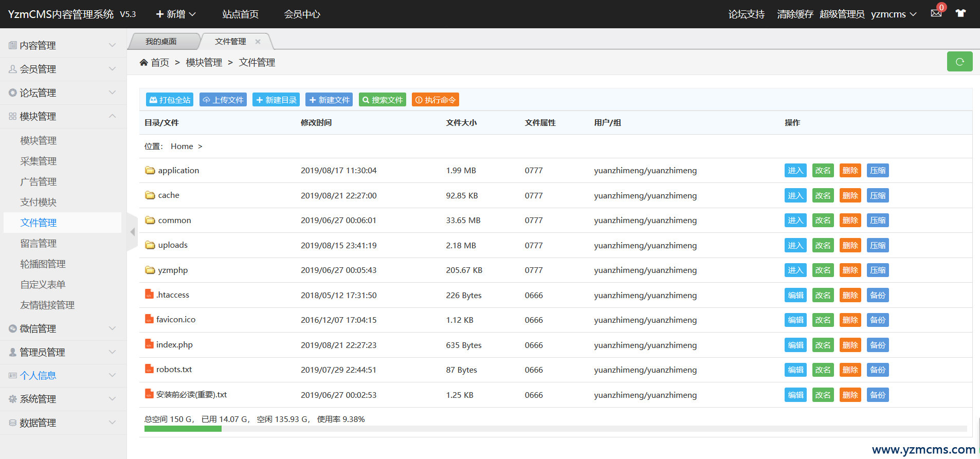Click 会员管理 sidebar user icon

pyautogui.click(x=12, y=69)
